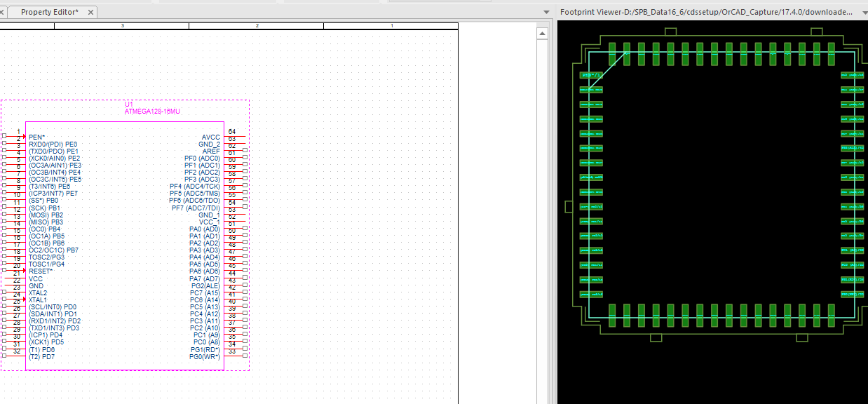The height and width of the screenshot is (404, 868).
Task: Select the (XCK0/AIN0) PE2 pin
Action: [x=54, y=159]
